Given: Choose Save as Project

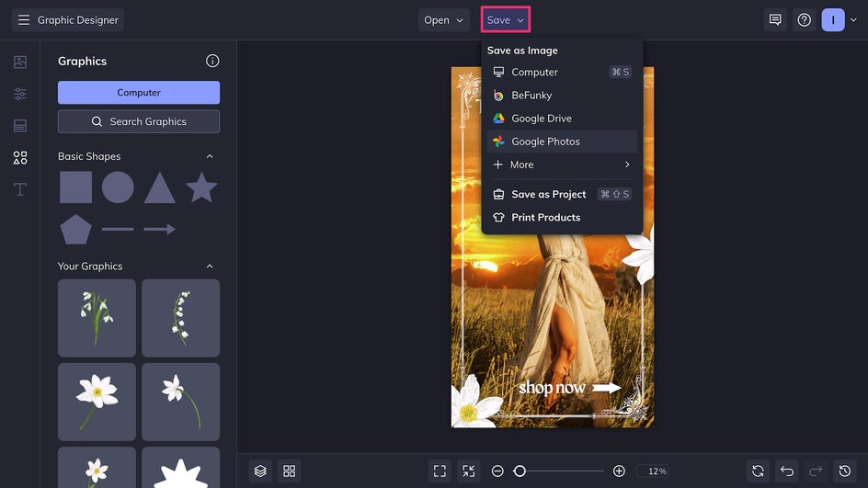Looking at the screenshot, I should 562,194.
